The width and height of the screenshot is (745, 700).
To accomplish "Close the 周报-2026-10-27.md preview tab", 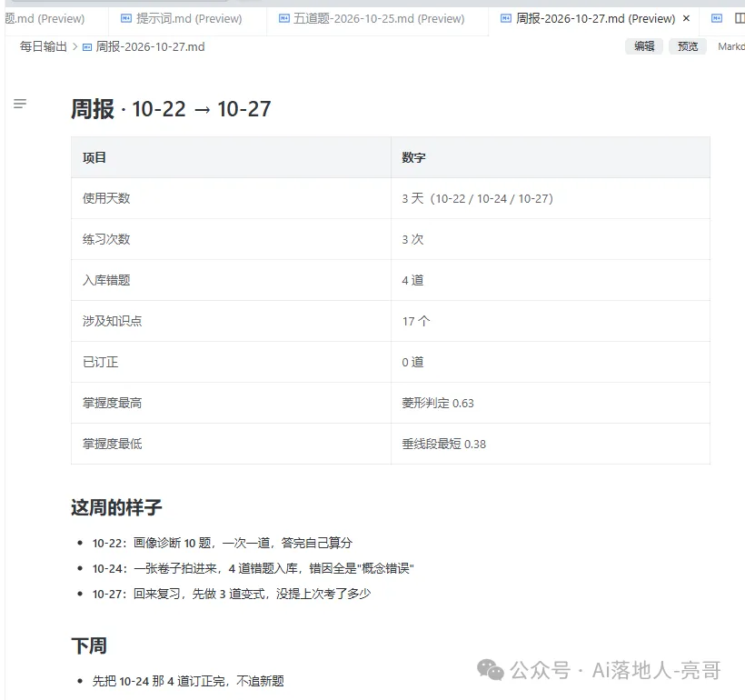I will tap(686, 18).
